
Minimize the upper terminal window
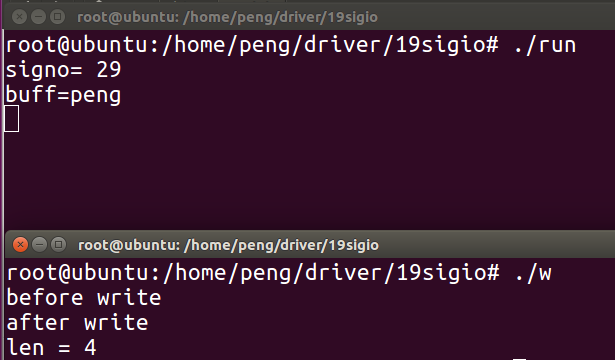[38, 17]
